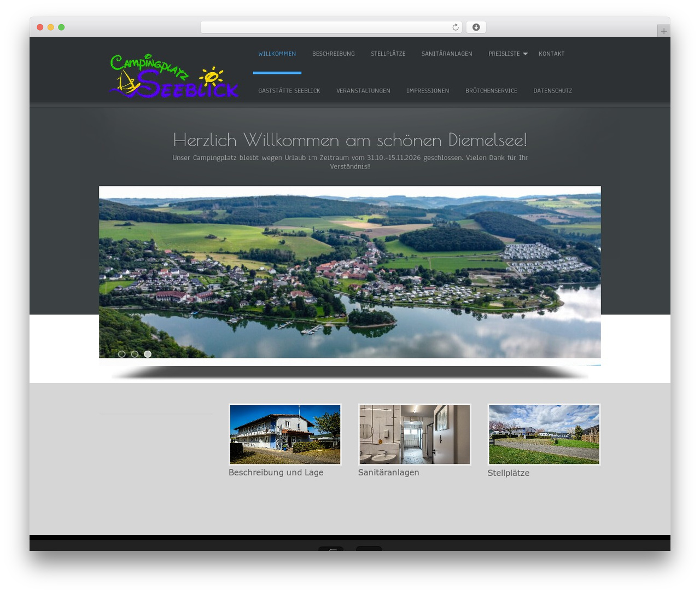The image size is (700, 593).
Task: Navigate to Sanitäranlagen in the menu
Action: tap(447, 54)
